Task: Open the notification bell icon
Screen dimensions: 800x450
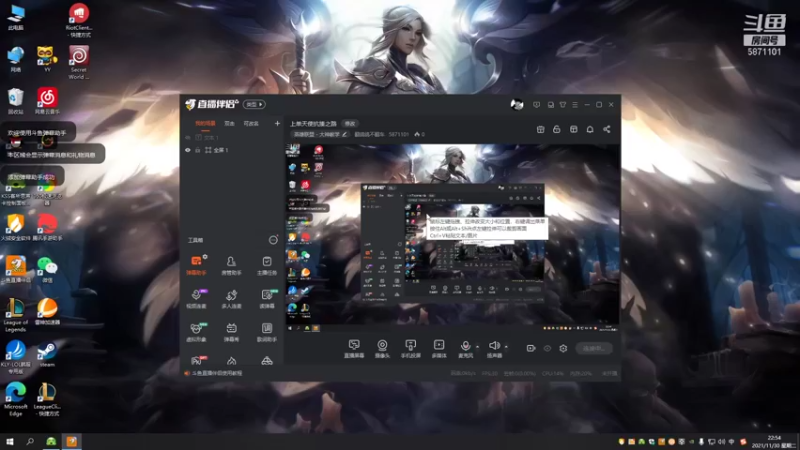Action: pyautogui.click(x=590, y=130)
